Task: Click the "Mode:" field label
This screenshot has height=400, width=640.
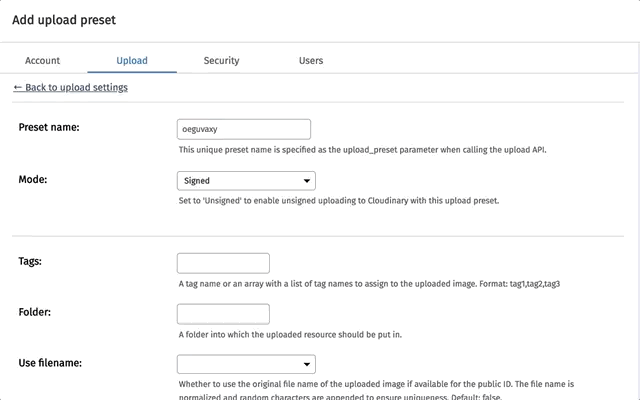Action: pyautogui.click(x=34, y=180)
